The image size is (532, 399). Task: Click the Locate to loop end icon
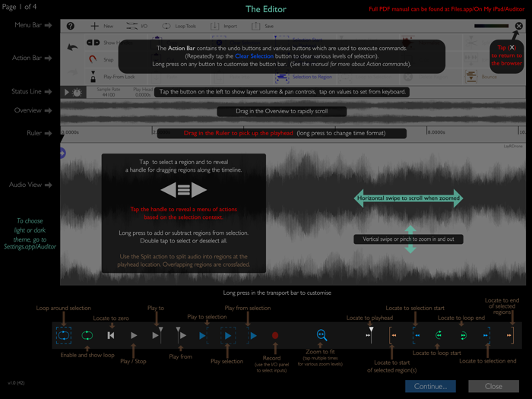coord(463,336)
